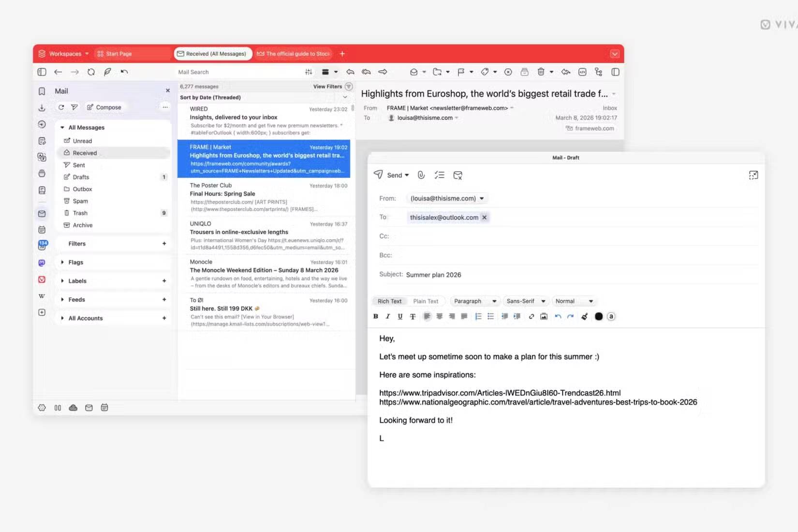798x532 pixels.
Task: Open the Normal text size dropdown
Action: [x=574, y=301]
